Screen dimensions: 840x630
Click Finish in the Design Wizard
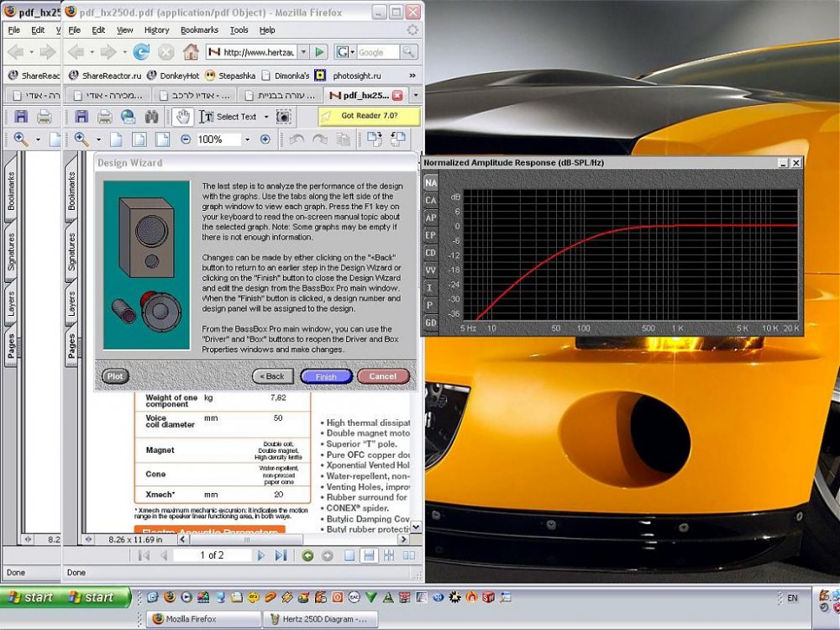coord(326,376)
